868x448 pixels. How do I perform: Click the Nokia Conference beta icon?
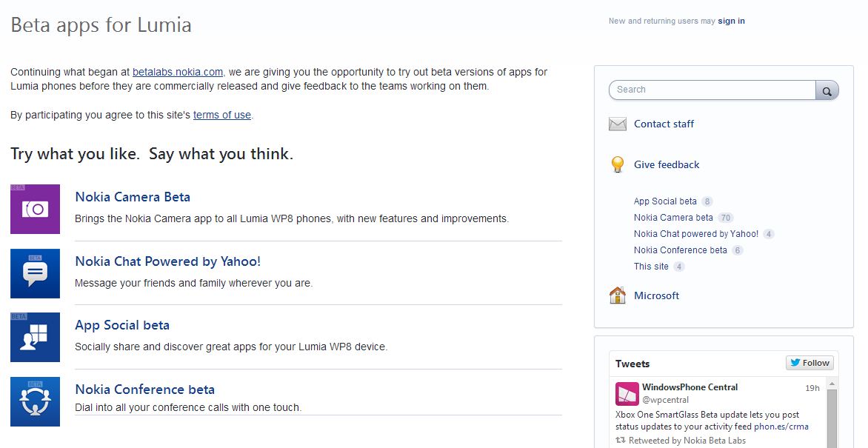[x=35, y=402]
